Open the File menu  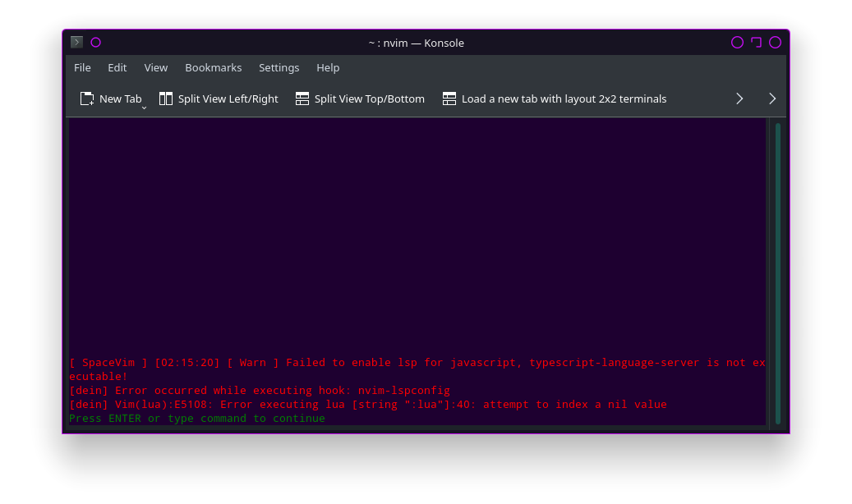tap(83, 68)
